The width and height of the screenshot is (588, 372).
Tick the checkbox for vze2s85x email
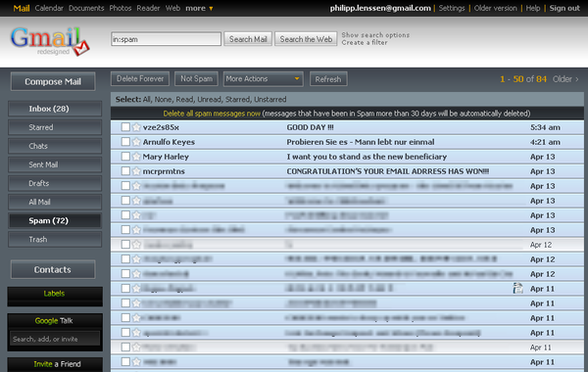125,127
